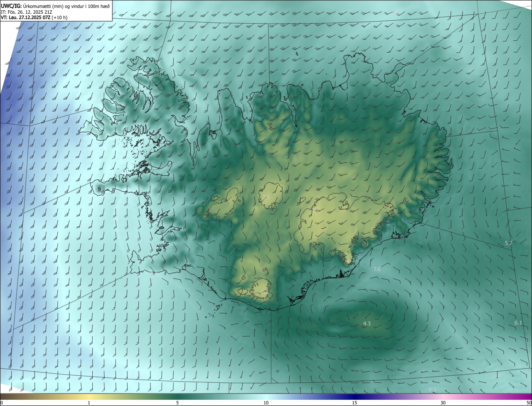Click the color bar tick label 0
532x406 pixels.
pyautogui.click(x=2, y=403)
